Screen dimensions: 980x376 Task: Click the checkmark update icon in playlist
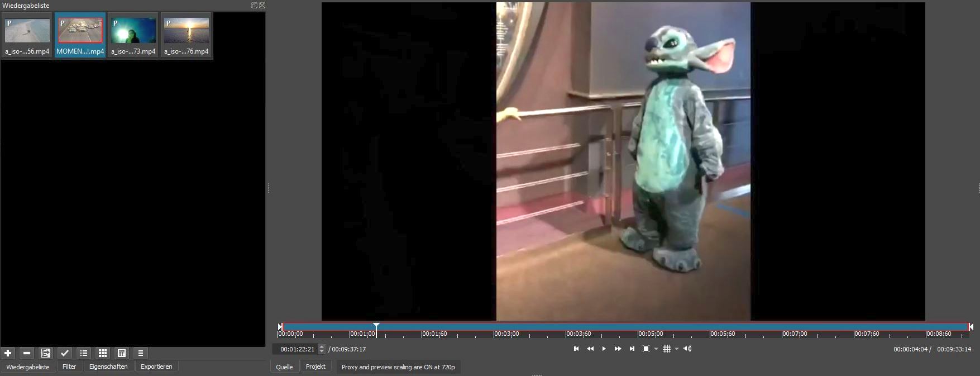[65, 353]
